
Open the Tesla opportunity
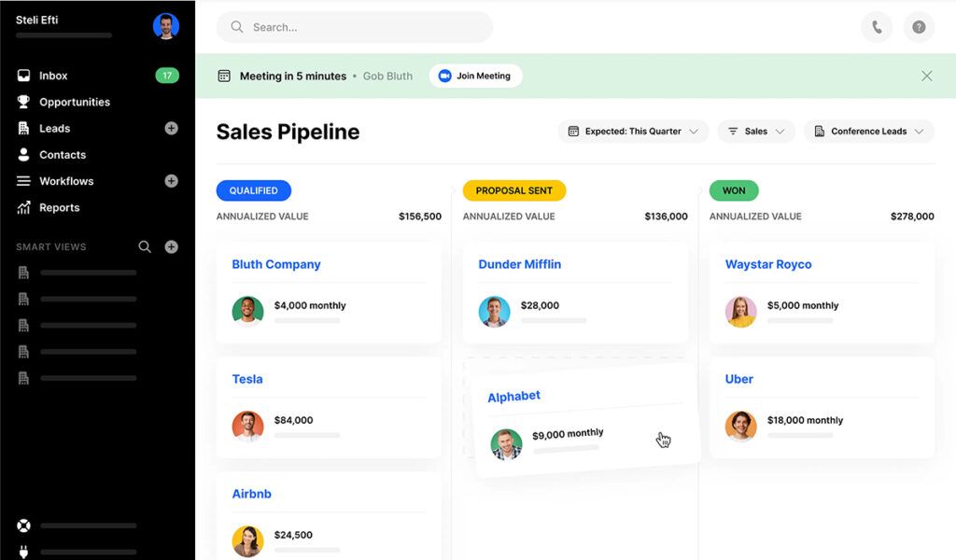tap(247, 379)
